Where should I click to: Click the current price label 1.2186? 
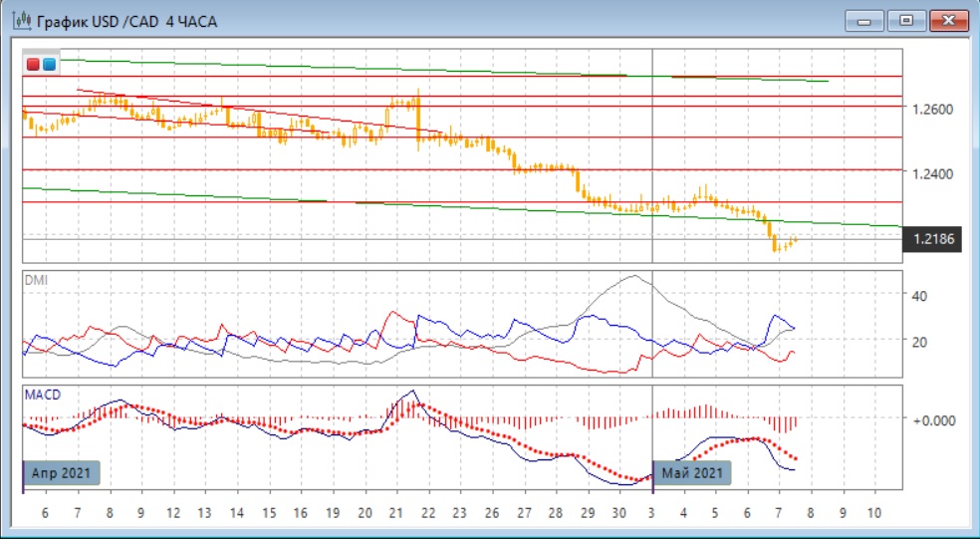(x=931, y=240)
